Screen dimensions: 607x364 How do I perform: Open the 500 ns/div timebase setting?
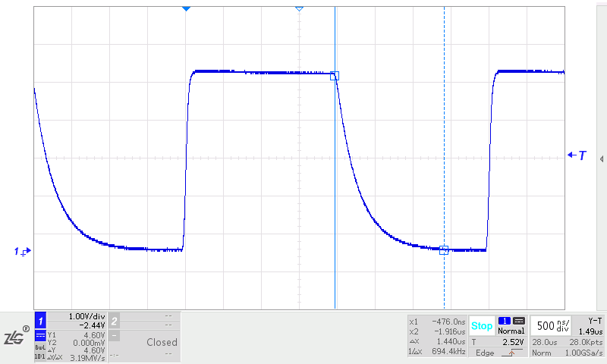click(x=553, y=326)
